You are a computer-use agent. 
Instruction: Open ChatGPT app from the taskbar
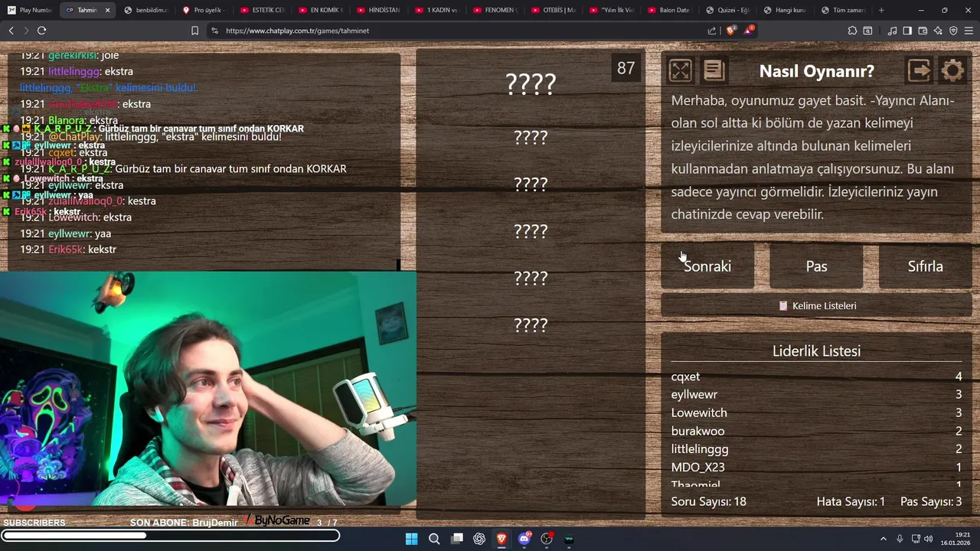pyautogui.click(x=479, y=539)
